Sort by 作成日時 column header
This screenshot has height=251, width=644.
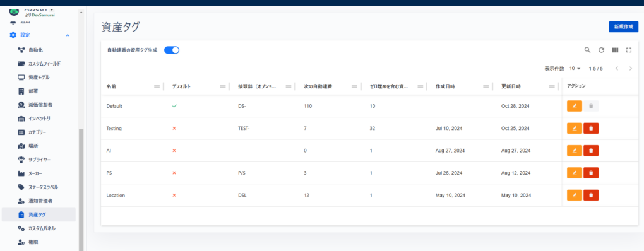click(x=445, y=86)
